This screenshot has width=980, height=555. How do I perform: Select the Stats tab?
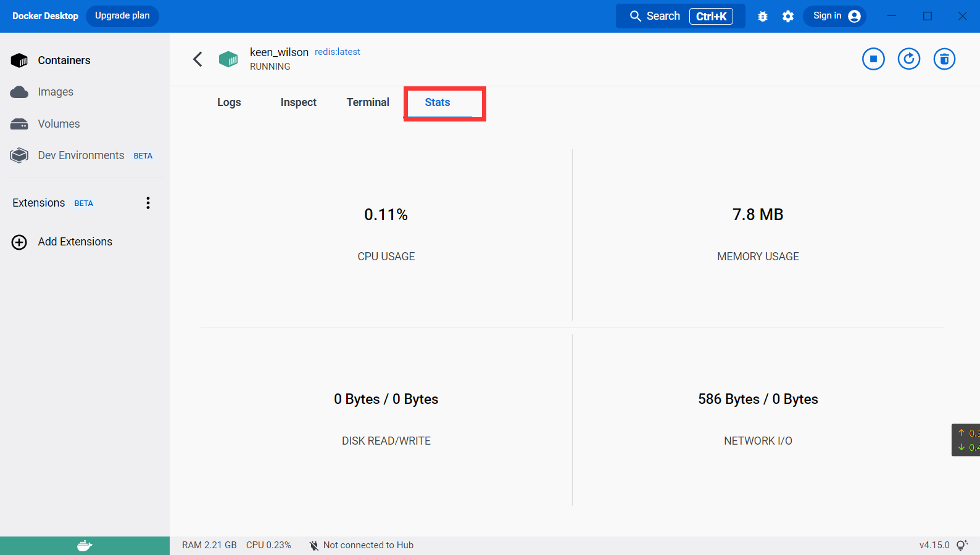(x=438, y=102)
